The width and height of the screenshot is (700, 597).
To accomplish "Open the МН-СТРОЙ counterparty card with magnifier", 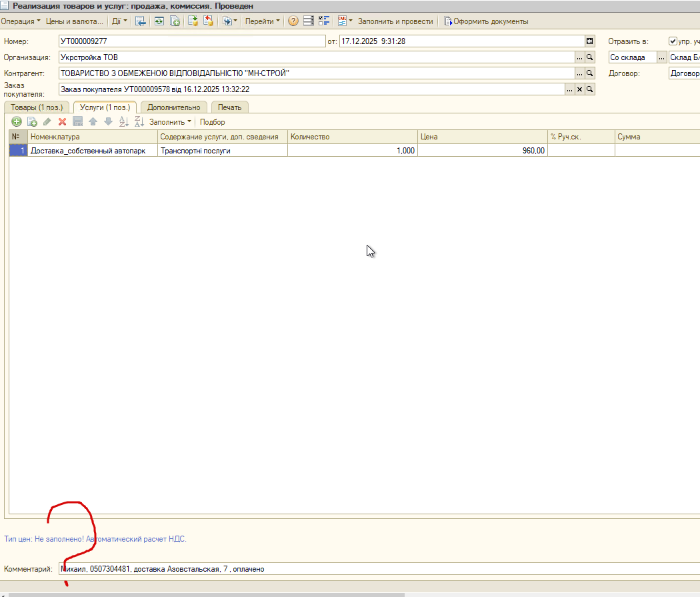I will (x=590, y=73).
